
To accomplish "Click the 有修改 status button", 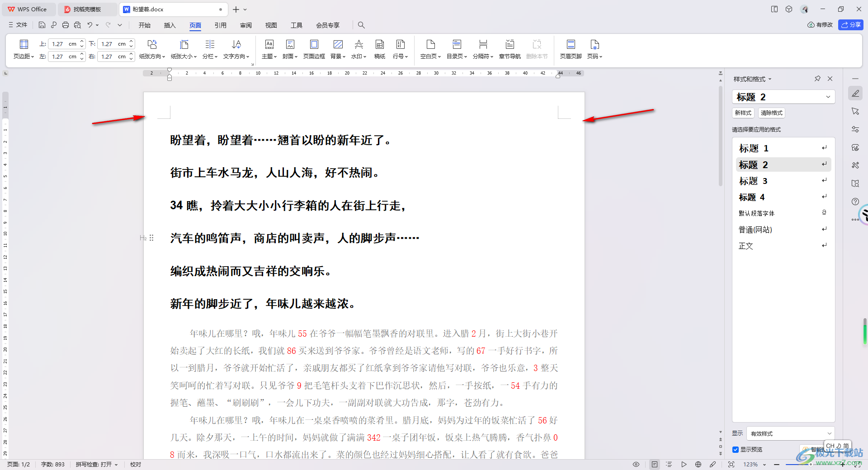I will 820,25.
